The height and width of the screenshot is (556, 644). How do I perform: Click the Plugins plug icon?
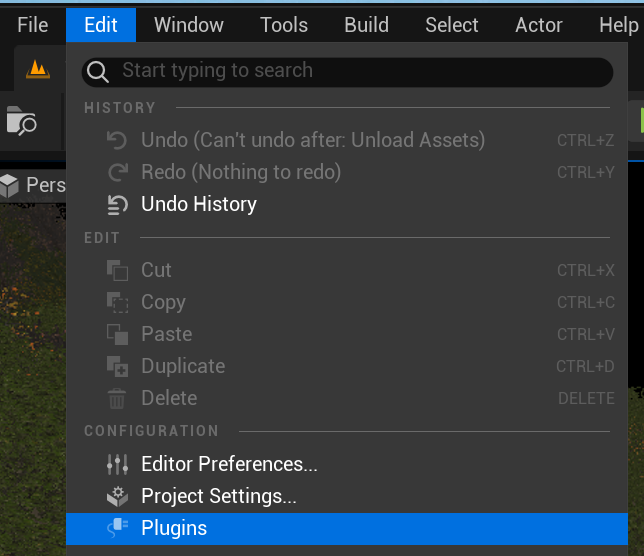click(x=117, y=529)
